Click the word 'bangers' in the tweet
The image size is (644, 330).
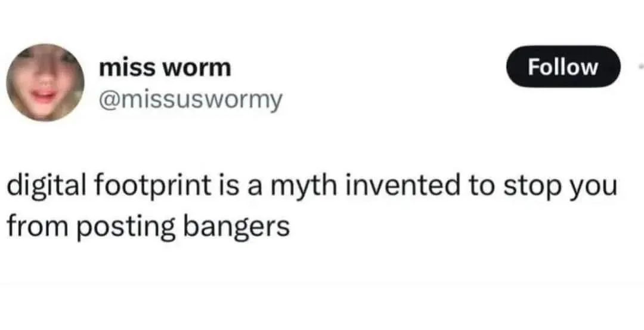pyautogui.click(x=236, y=226)
